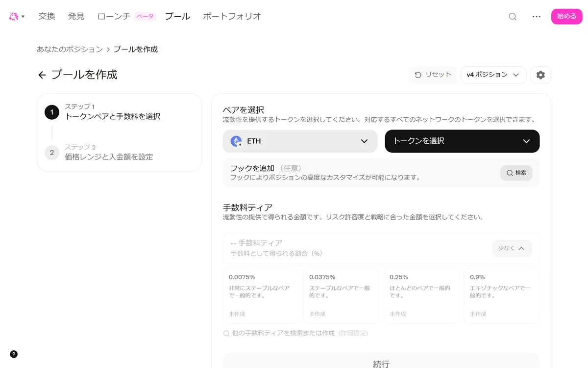Screen dimensions: 588x368
Task: Click the back arrow beside プールを作成
Action: point(42,75)
